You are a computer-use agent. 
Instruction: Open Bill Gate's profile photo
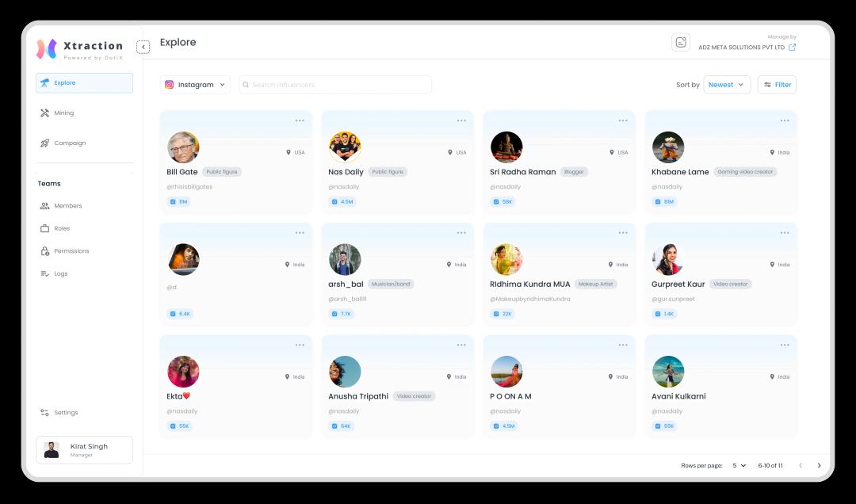coord(183,147)
